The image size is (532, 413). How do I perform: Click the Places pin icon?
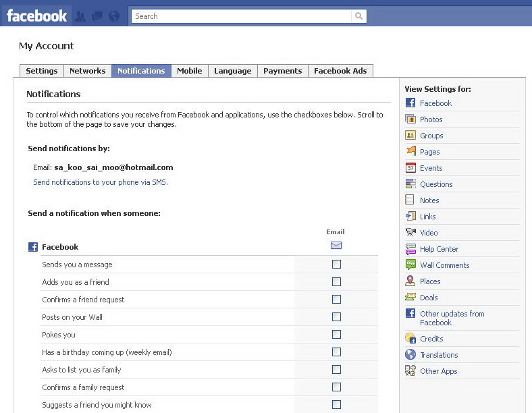(x=410, y=281)
